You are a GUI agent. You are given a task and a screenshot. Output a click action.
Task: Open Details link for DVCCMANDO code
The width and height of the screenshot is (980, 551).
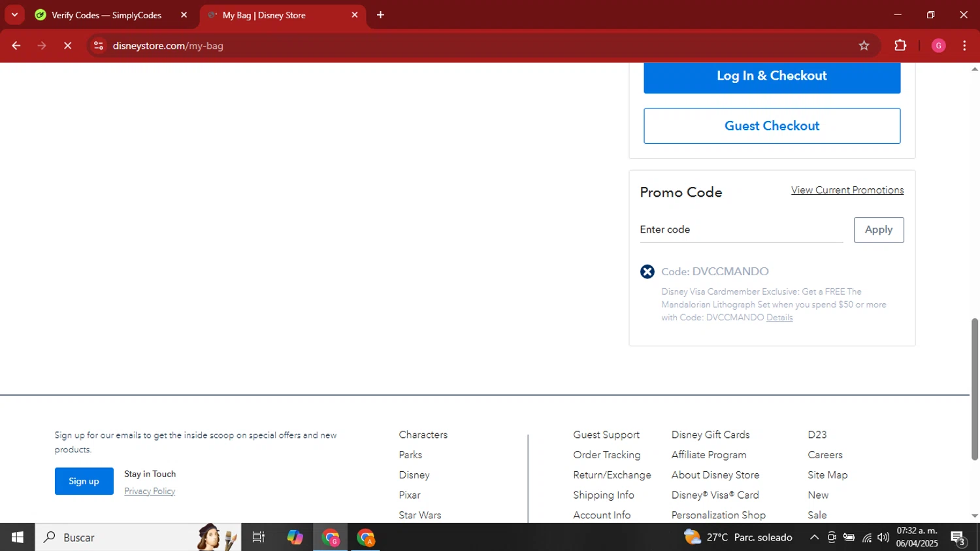(x=779, y=318)
